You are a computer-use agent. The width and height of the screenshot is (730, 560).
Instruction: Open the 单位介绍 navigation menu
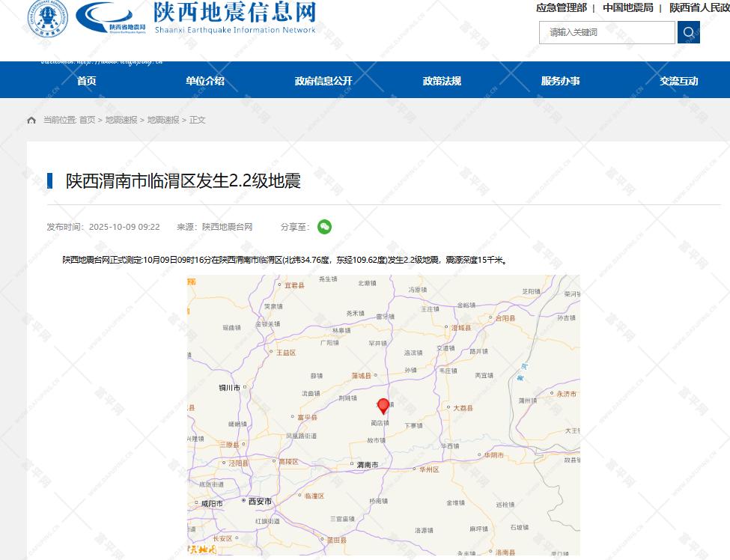(205, 81)
